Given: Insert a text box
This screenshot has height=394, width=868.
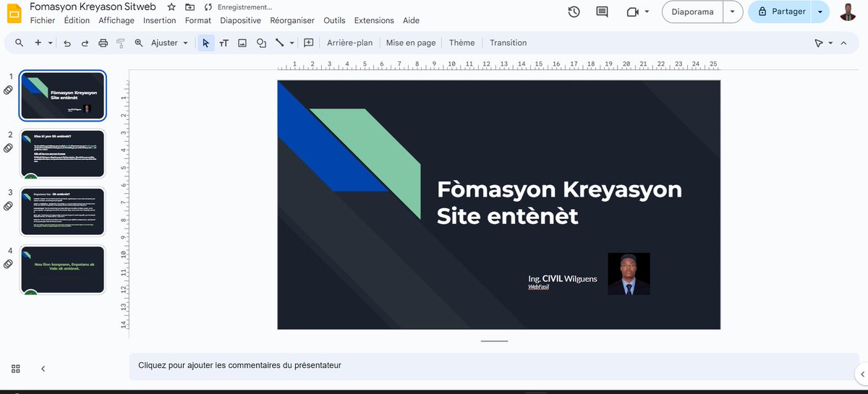Looking at the screenshot, I should (224, 43).
